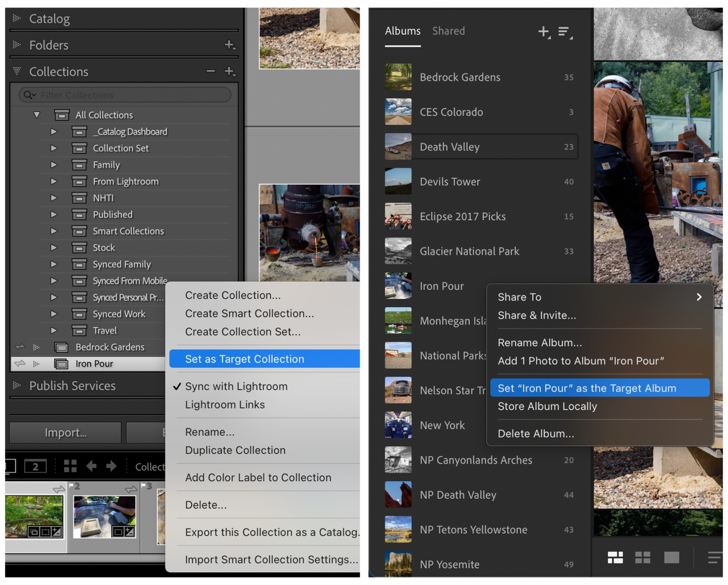Expand the Smart Collections group

pos(54,231)
